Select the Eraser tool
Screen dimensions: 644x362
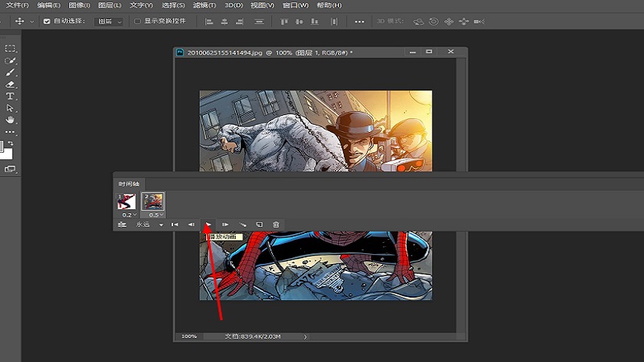10,84
